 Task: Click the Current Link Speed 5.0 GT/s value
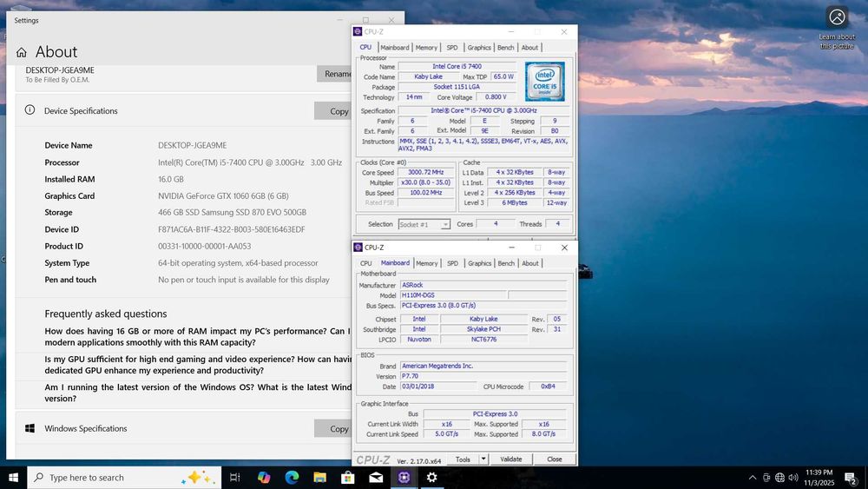pos(446,434)
